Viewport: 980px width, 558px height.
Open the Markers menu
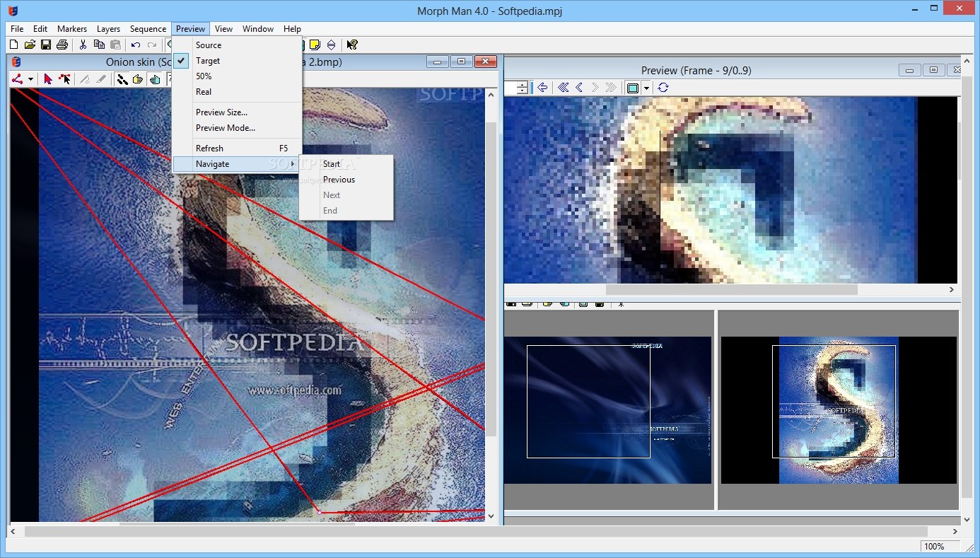[x=72, y=29]
